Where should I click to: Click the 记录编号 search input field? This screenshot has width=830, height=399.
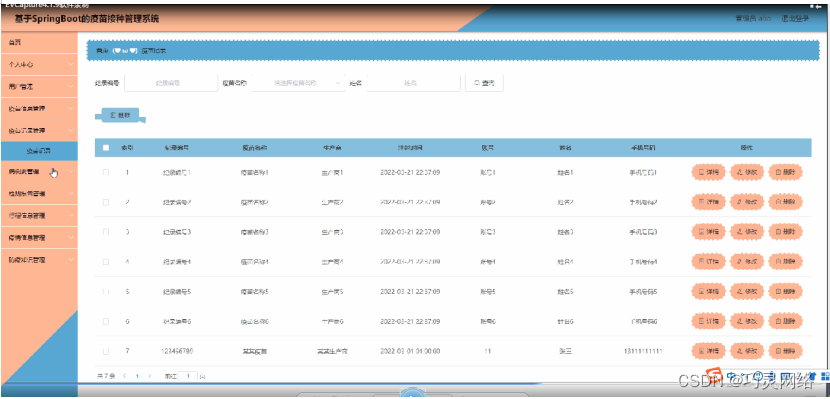coord(171,83)
